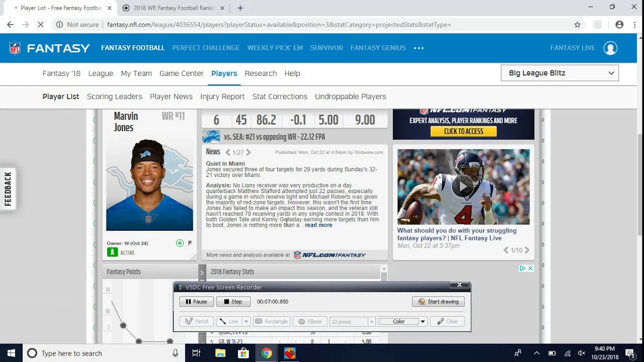Click the CLICK TO ACCESS banner button

(463, 131)
